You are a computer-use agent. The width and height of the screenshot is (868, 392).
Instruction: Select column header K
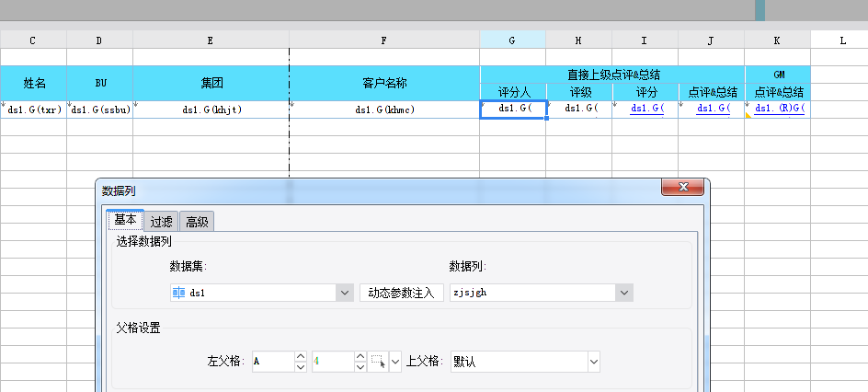point(777,40)
